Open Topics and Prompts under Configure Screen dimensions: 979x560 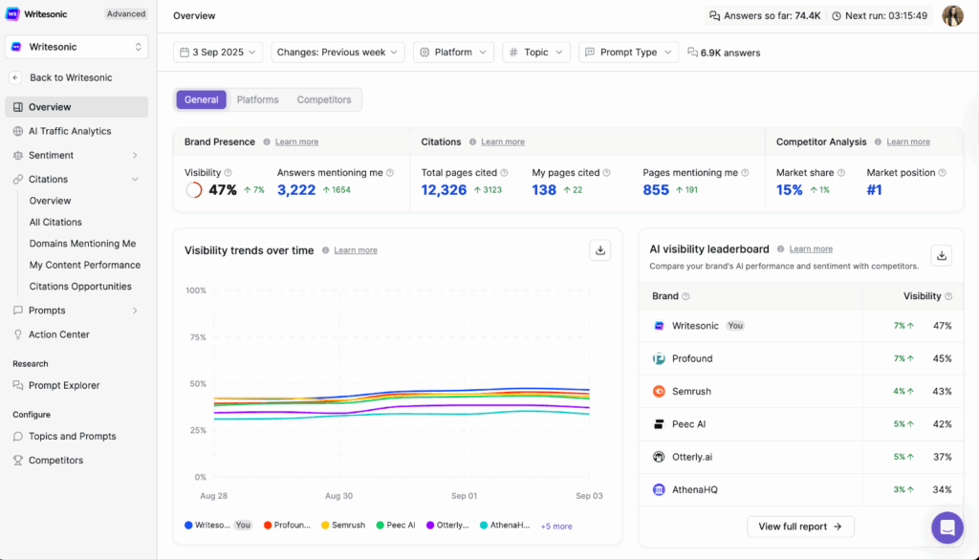(x=73, y=436)
